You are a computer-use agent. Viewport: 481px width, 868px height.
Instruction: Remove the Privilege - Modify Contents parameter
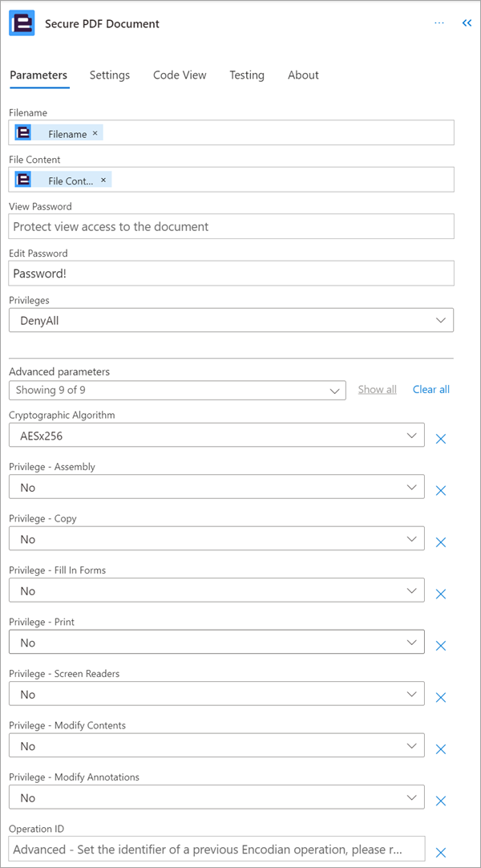(x=441, y=749)
